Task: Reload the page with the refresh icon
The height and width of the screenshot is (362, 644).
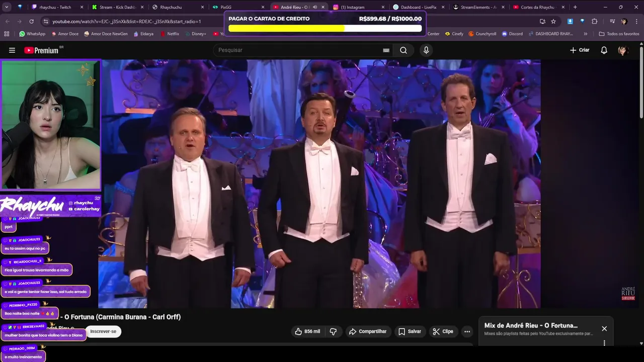Action: click(31, 22)
